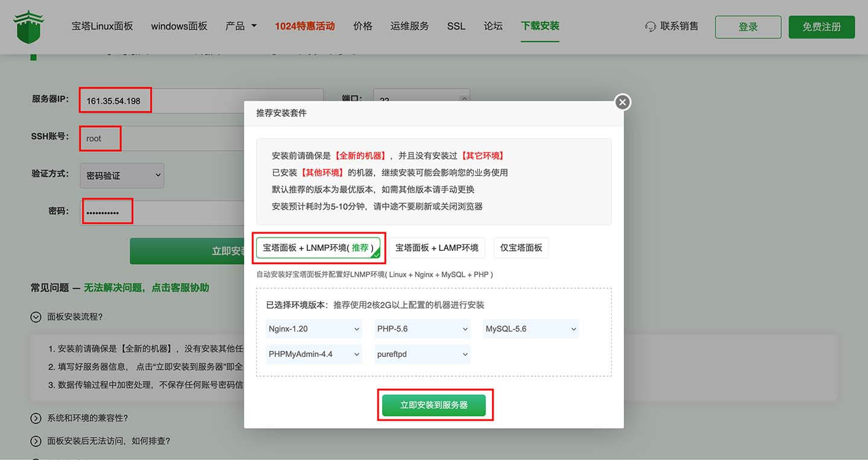Open 运维服务 in navigation
This screenshot has width=868, height=460.
[409, 26]
